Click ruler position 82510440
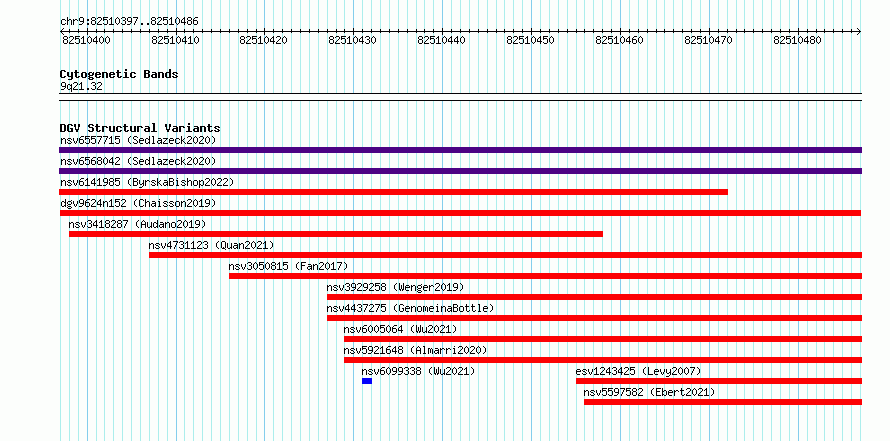The width and height of the screenshot is (890, 441). (x=442, y=40)
